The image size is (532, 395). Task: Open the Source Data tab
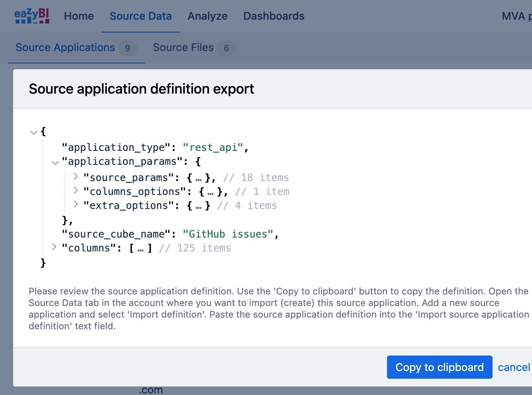coord(141,16)
